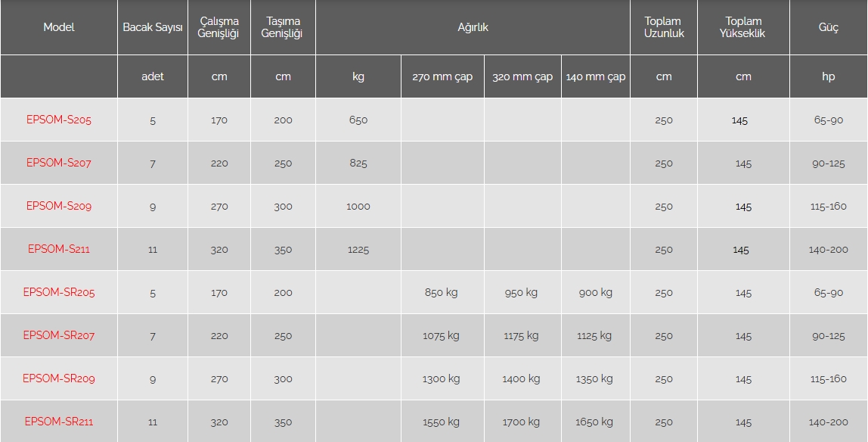Select the Çalışma Genişliği header cell
This screenshot has width=868, height=442.
[x=219, y=27]
